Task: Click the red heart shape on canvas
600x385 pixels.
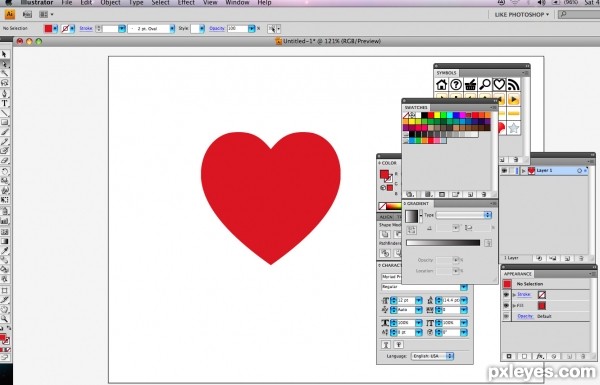Action: pos(271,198)
